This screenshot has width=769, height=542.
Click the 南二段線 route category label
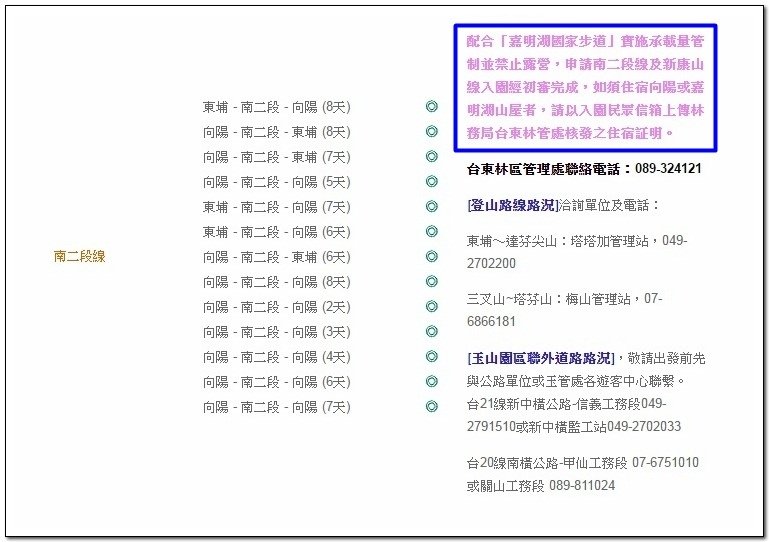(x=79, y=257)
